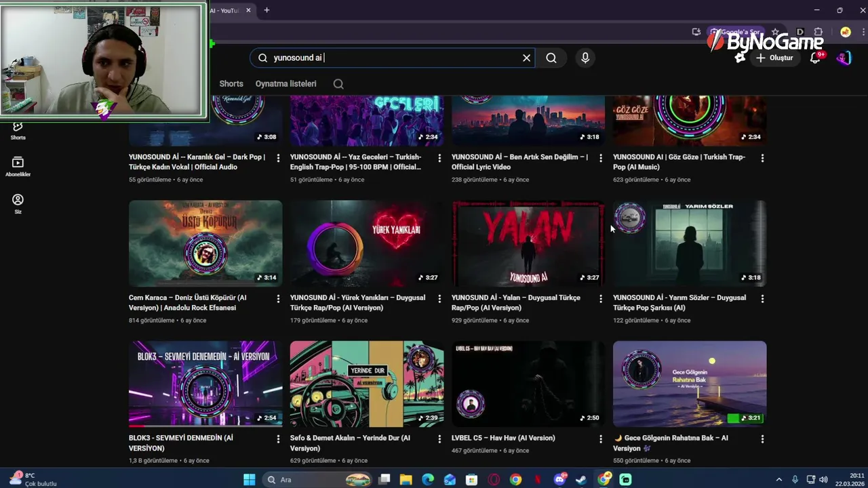Open options menu for Karanlık Gel video

[278, 158]
